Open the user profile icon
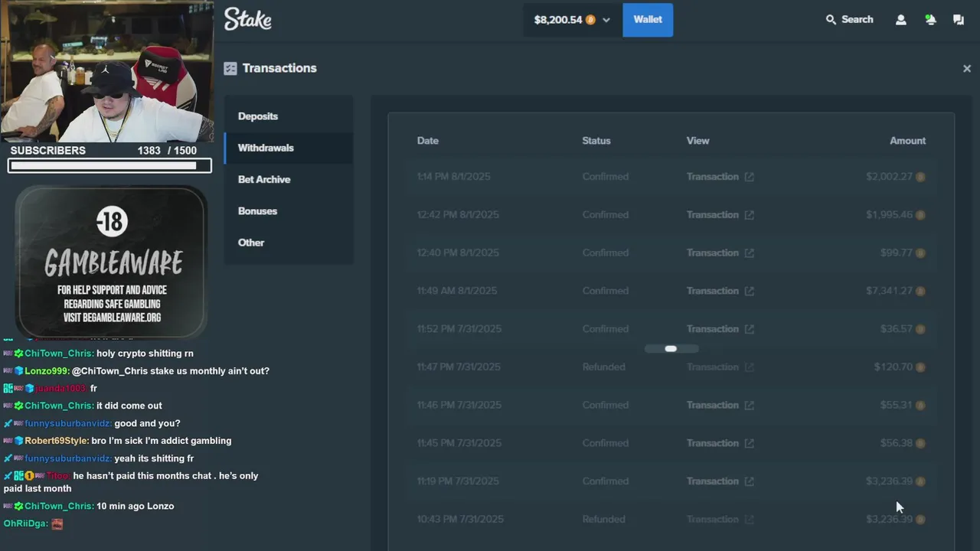The width and height of the screenshot is (980, 551). coord(901,20)
